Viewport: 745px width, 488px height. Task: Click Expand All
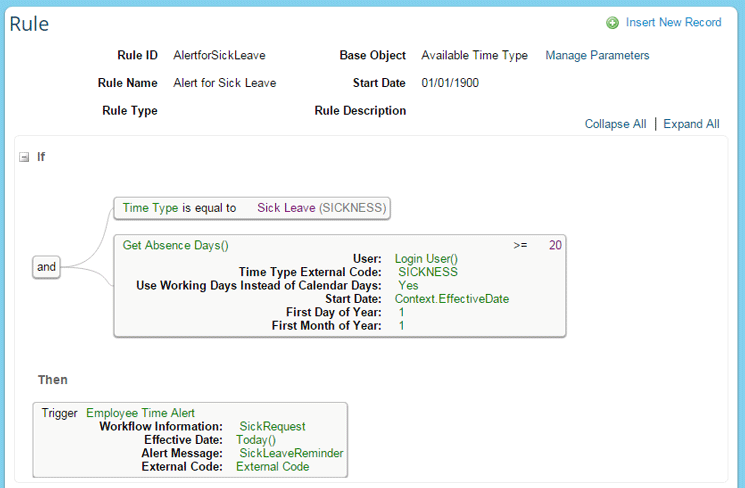point(691,124)
